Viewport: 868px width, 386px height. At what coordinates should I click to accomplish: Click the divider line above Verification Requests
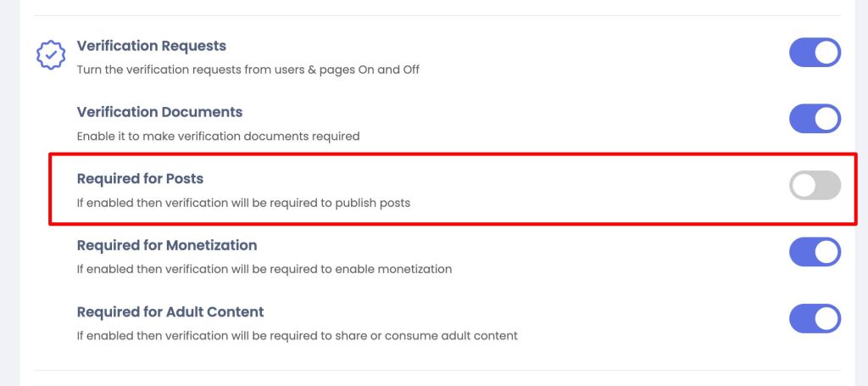click(437, 15)
